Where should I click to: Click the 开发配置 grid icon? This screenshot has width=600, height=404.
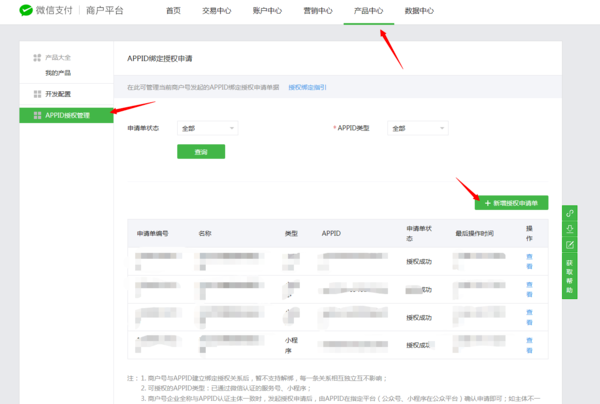pyautogui.click(x=37, y=93)
